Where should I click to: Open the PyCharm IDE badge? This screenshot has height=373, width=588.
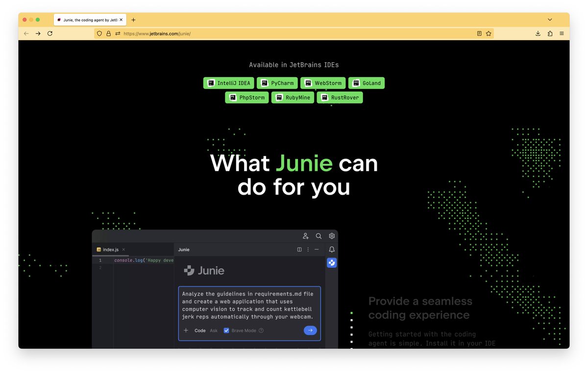click(277, 83)
